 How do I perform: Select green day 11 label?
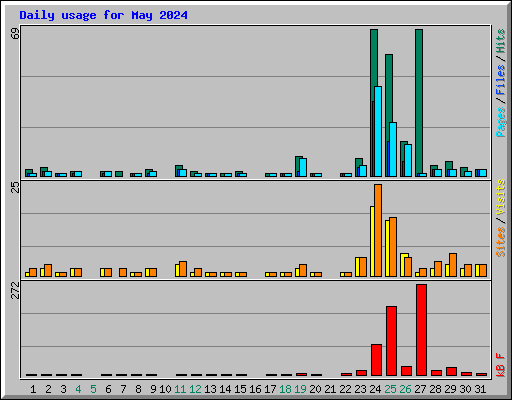180,389
